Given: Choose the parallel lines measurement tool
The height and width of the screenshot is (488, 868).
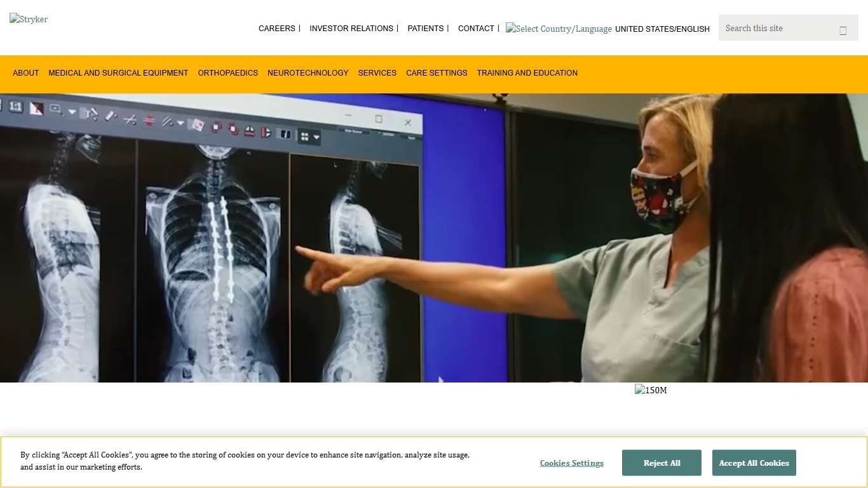Looking at the screenshot, I should 168,123.
